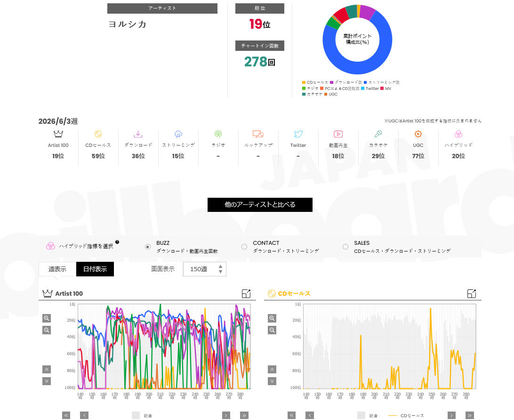
Task: Click the Artist 100 chart title
Action: coord(69,293)
